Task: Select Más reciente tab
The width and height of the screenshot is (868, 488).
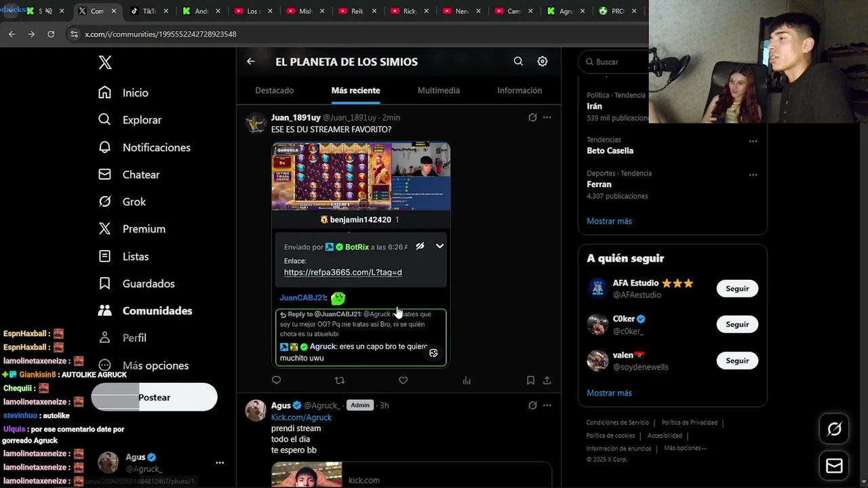Action: tap(355, 90)
